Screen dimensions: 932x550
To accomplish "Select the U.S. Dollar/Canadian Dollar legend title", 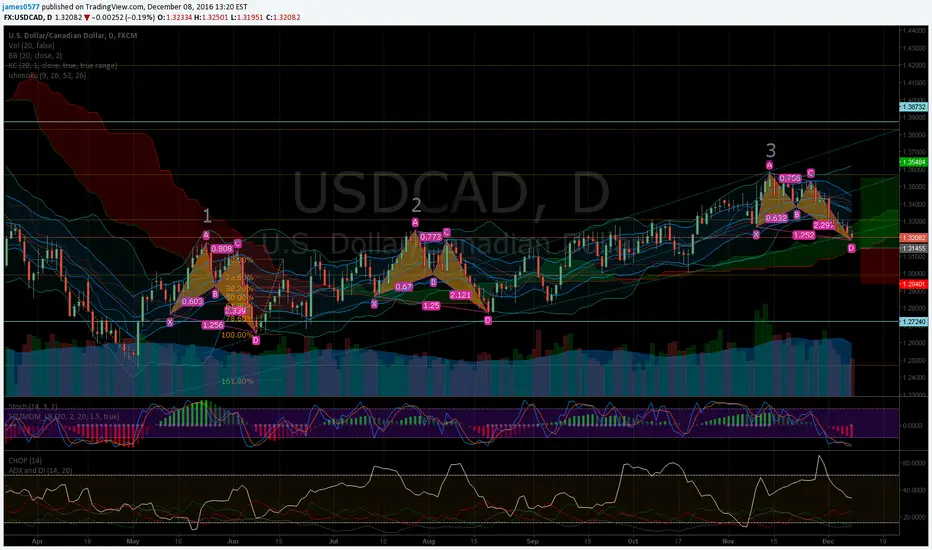I will (x=73, y=36).
